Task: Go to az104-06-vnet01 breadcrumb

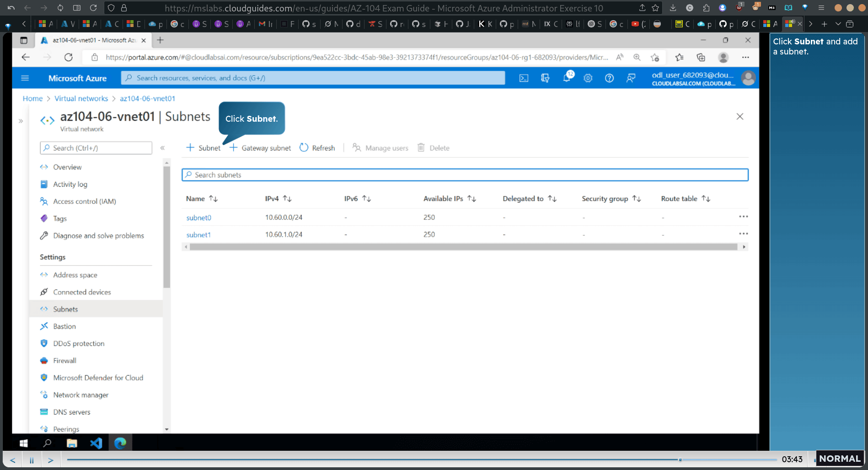Action: pyautogui.click(x=147, y=98)
